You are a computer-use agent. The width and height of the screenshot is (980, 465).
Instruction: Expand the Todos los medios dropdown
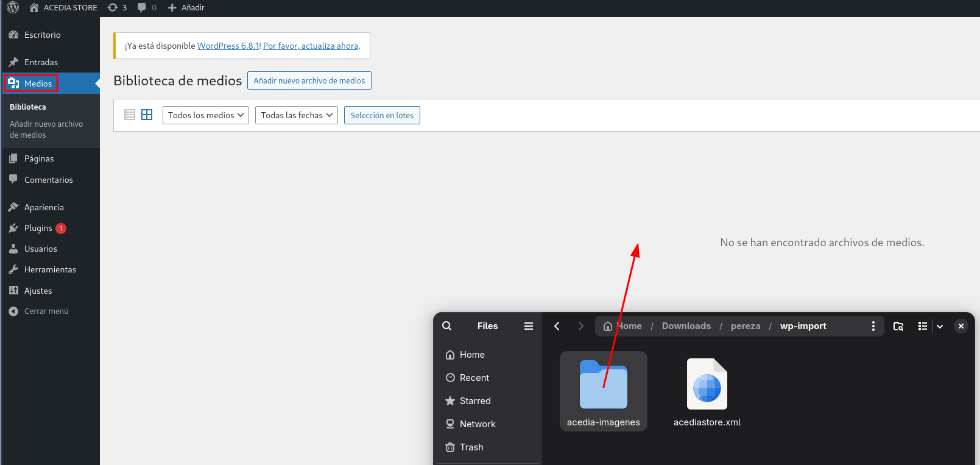[x=206, y=115]
